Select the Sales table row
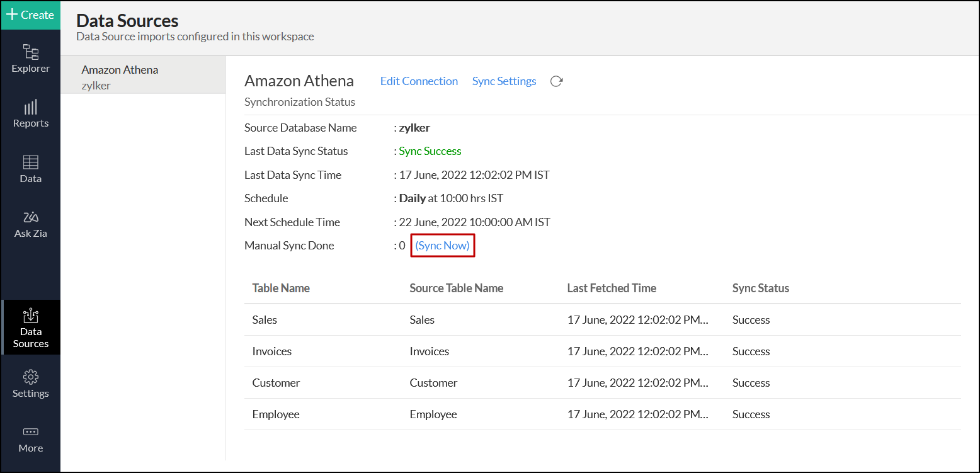980x473 pixels. point(265,320)
